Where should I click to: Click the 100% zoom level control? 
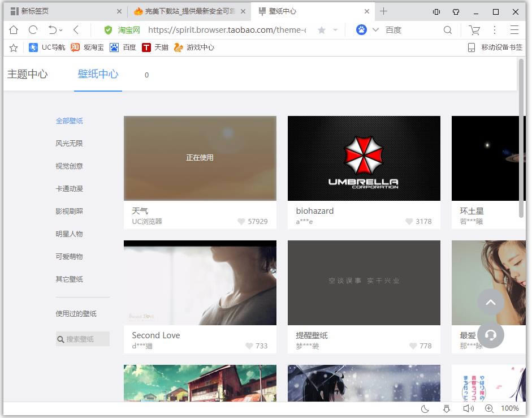[509, 408]
